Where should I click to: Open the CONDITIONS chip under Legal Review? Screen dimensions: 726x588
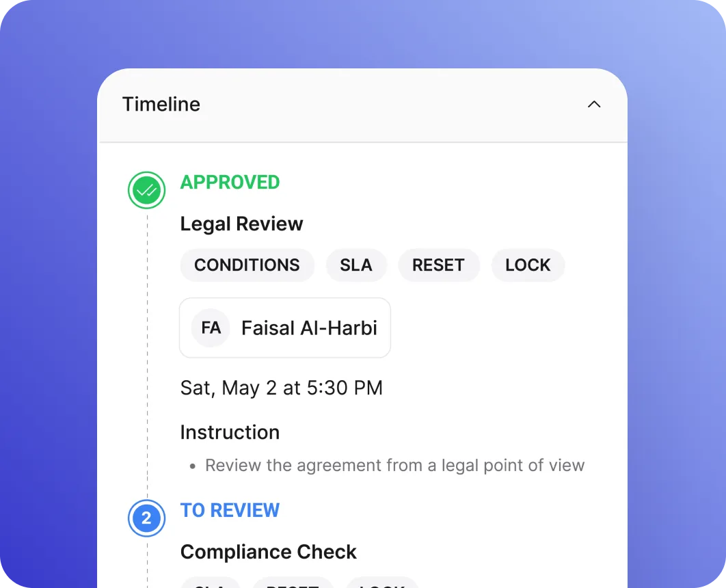pos(247,265)
